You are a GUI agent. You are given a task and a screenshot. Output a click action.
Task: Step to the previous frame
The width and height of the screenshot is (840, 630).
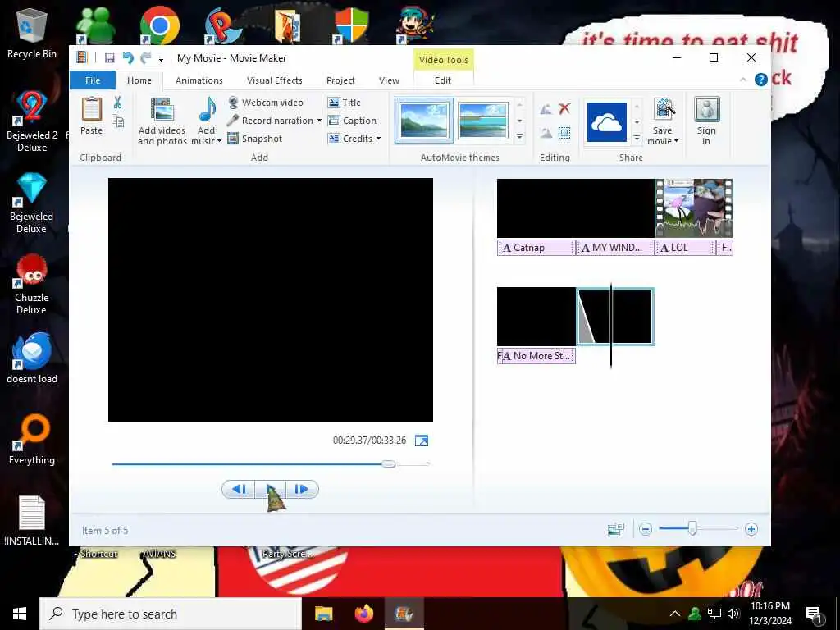239,489
